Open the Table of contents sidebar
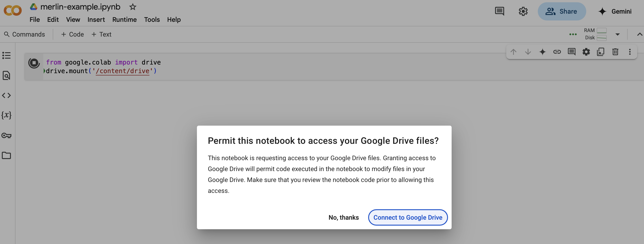Screen dimensions: 644x244 pyautogui.click(x=7, y=55)
